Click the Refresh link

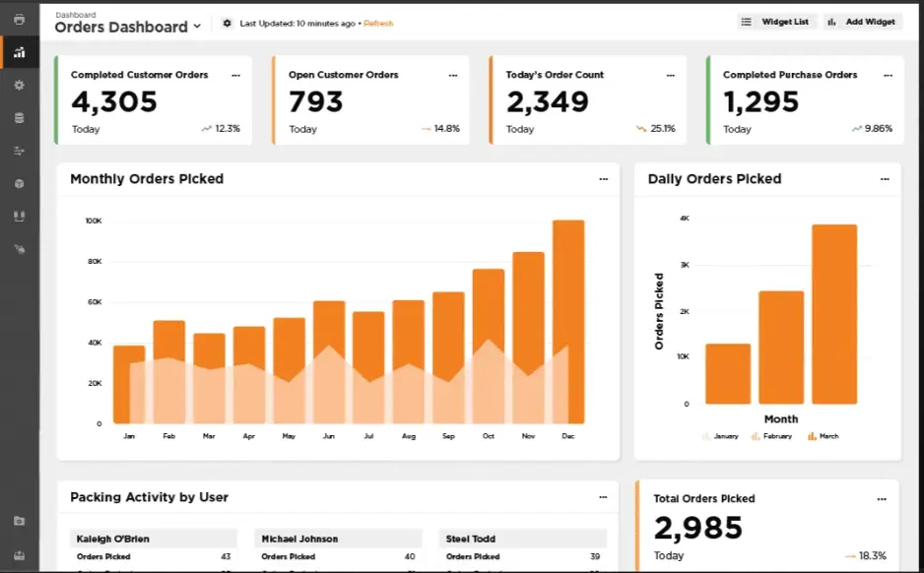pyautogui.click(x=378, y=24)
